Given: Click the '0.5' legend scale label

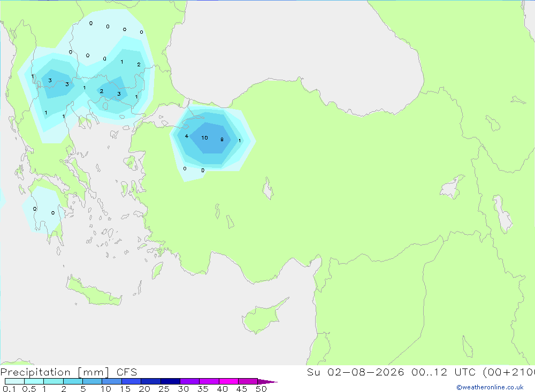Looking at the screenshot, I should point(29,389).
